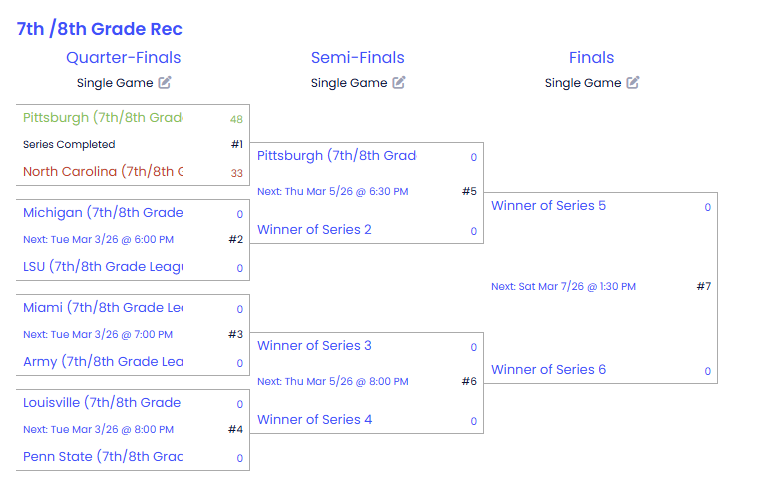Open Miami (7th/8th Grade) team
Image resolution: width=760 pixels, height=479 pixels.
(x=102, y=308)
